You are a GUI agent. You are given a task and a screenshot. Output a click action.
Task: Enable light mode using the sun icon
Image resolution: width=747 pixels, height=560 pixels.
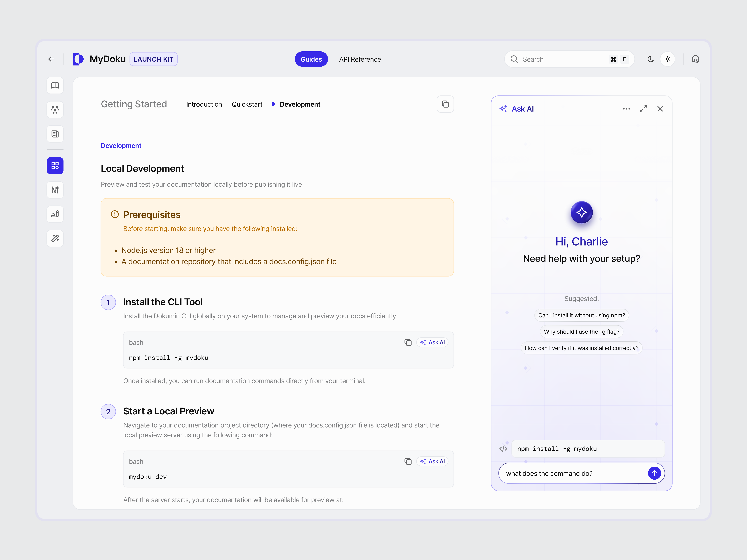(x=668, y=59)
